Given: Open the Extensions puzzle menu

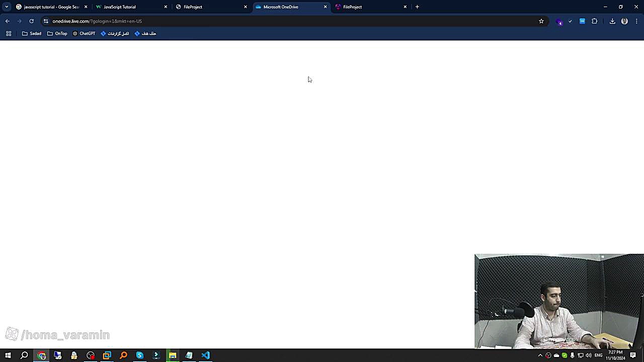Looking at the screenshot, I should [x=595, y=21].
